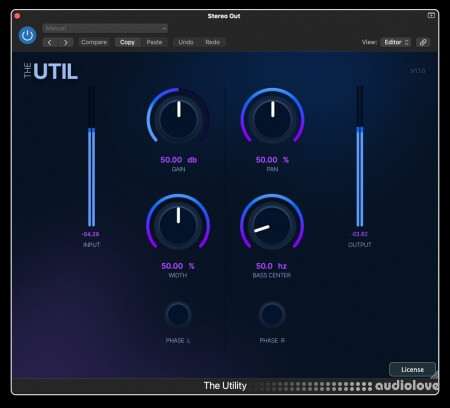Screen dimensions: 450x408
Task: Toggle the PHASE L button
Action: pos(178,315)
